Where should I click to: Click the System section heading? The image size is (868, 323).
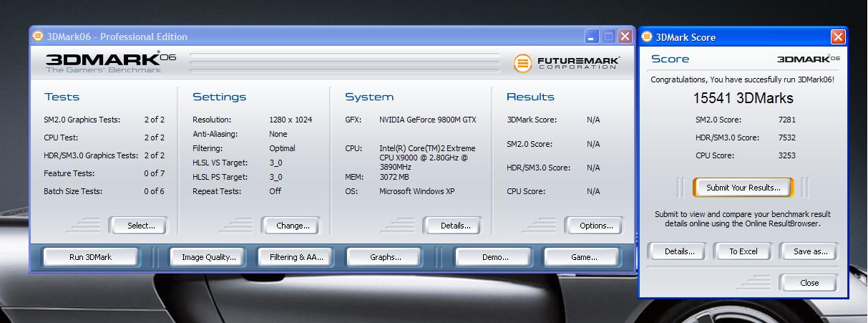coord(369,97)
